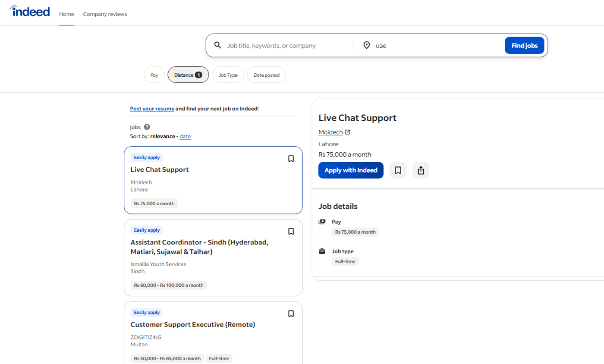Click the Rs 50,000 - Rs 65,000 a month tag
This screenshot has height=364, width=604.
167,358
